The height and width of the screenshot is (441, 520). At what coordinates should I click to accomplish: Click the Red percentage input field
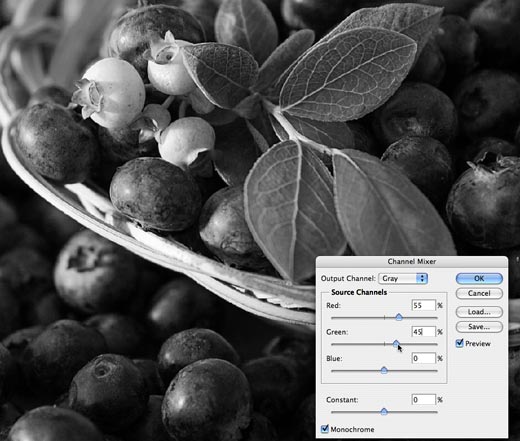pyautogui.click(x=424, y=305)
